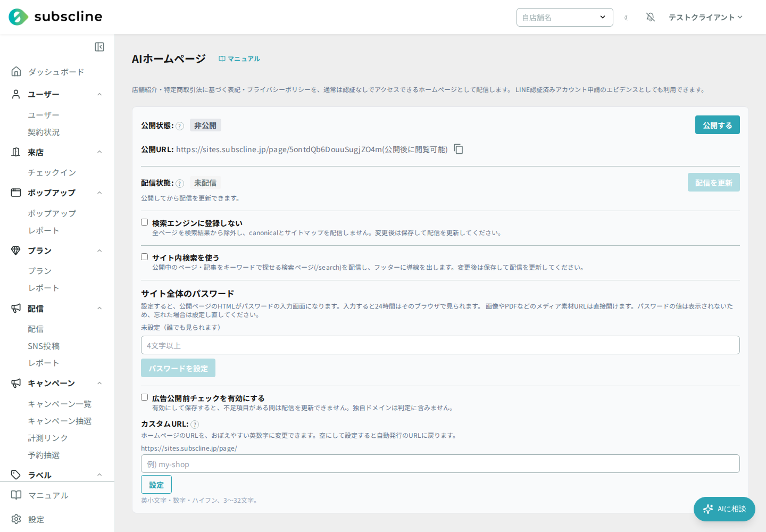Open the AIに相談 chat button
This screenshot has width=766, height=532.
[x=725, y=509]
